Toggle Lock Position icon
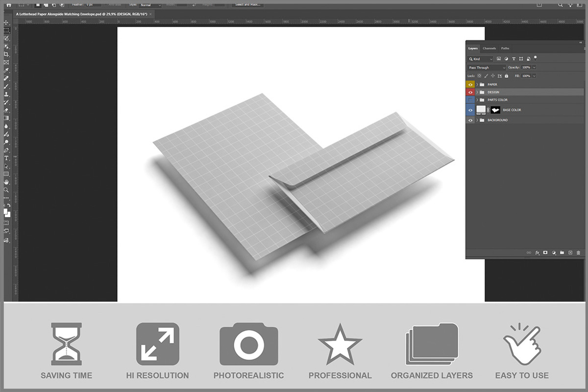588x392 pixels. 493,76
